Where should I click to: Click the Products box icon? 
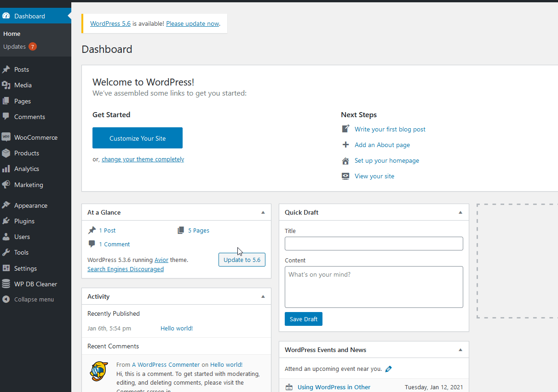pyautogui.click(x=6, y=153)
